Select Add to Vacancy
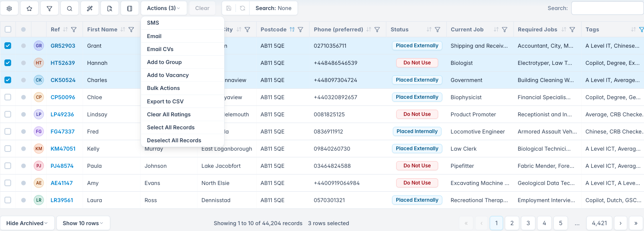 tap(182, 75)
